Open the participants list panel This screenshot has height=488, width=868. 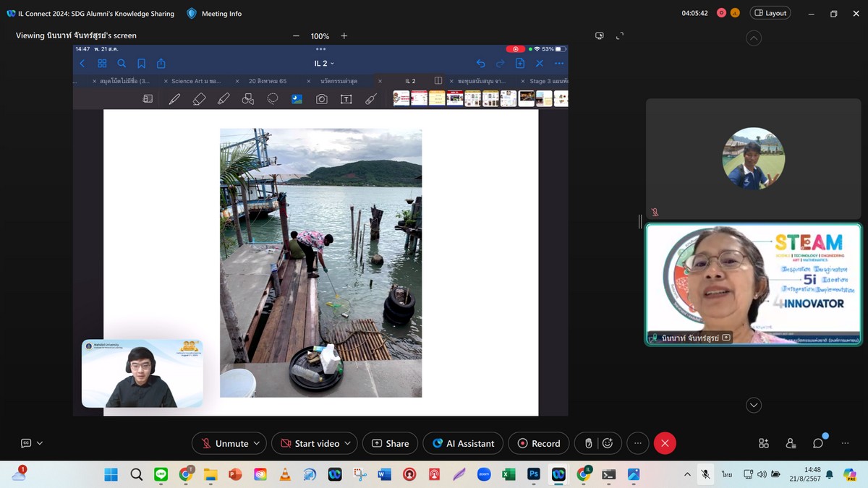pos(791,443)
